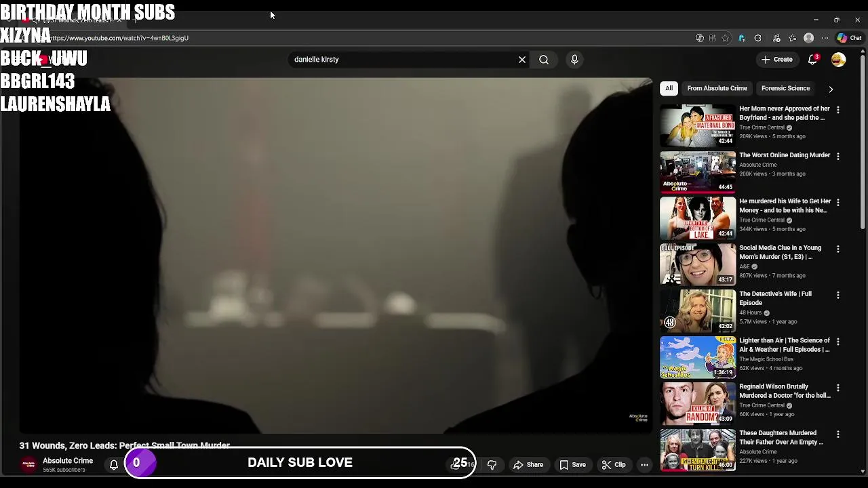Click title 'The Worst Online Dating Murder'

point(785,155)
